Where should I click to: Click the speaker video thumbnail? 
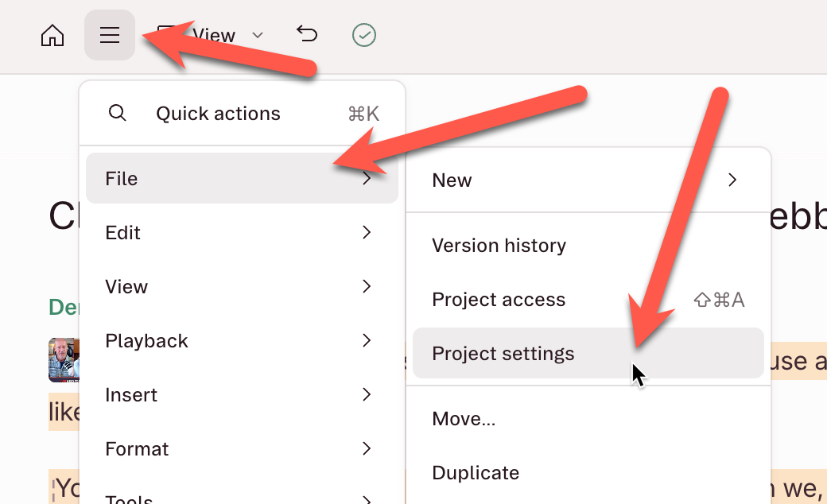(x=64, y=360)
